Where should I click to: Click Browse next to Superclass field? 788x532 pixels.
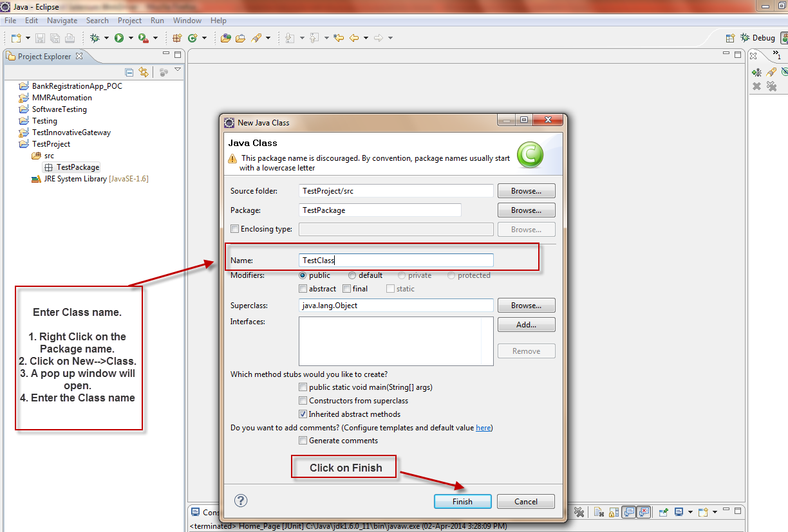(x=526, y=306)
